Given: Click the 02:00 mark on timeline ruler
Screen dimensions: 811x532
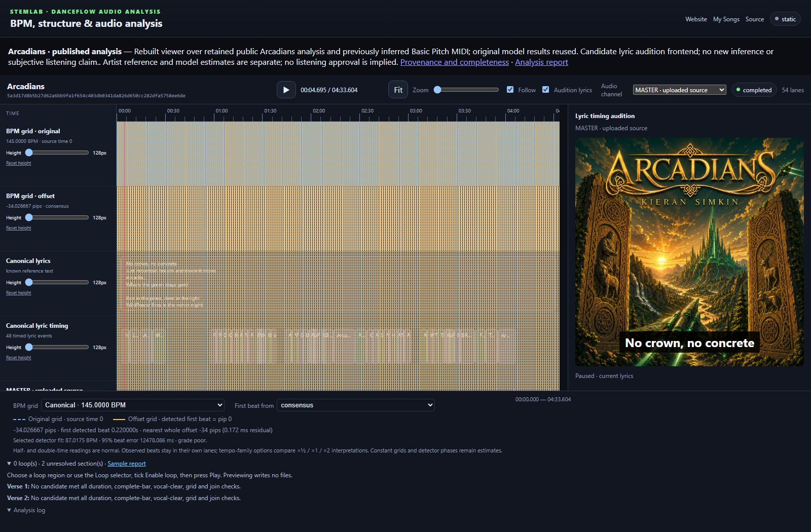Looking at the screenshot, I should (319, 111).
